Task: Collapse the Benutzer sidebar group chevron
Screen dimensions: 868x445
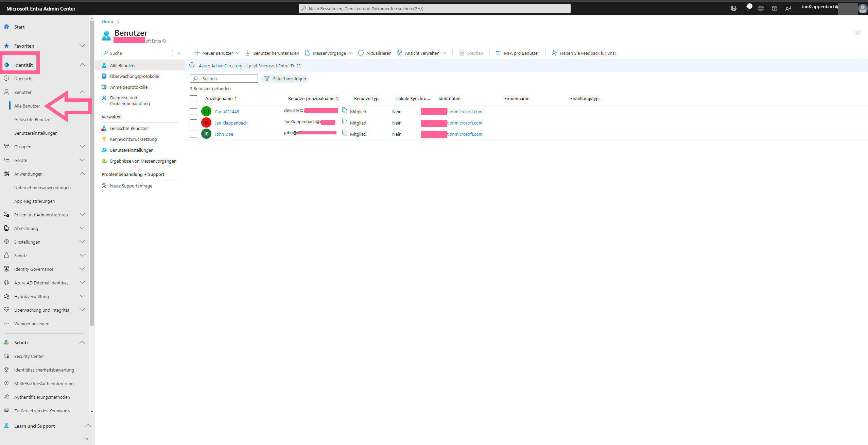Action: [82, 92]
